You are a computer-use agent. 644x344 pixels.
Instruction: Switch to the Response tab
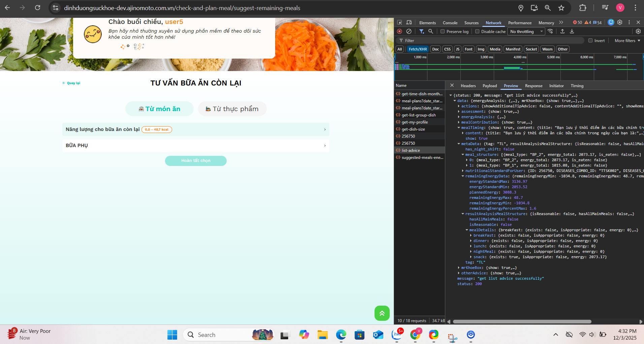pos(534,86)
